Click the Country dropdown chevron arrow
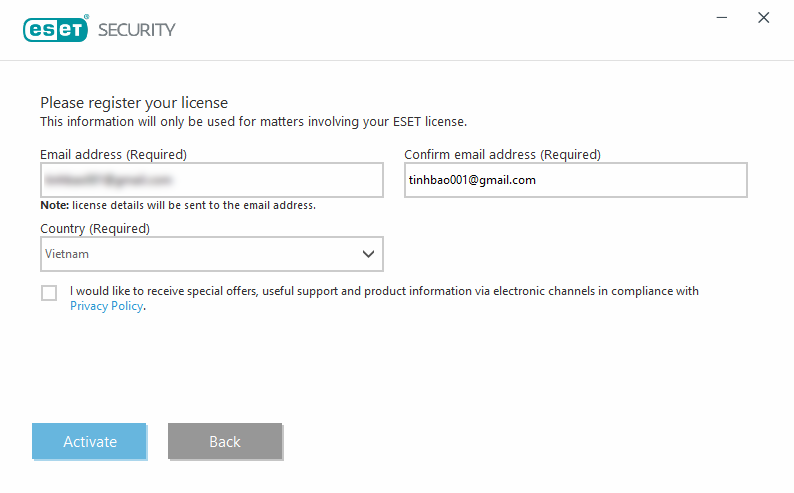 pos(368,254)
